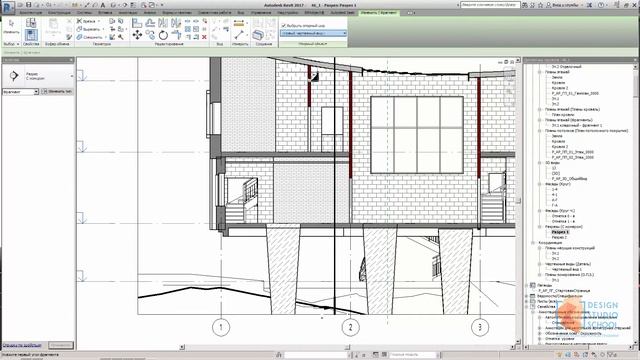Click grid bubble 2 in the section view
640x360 pixels.
tap(350, 327)
